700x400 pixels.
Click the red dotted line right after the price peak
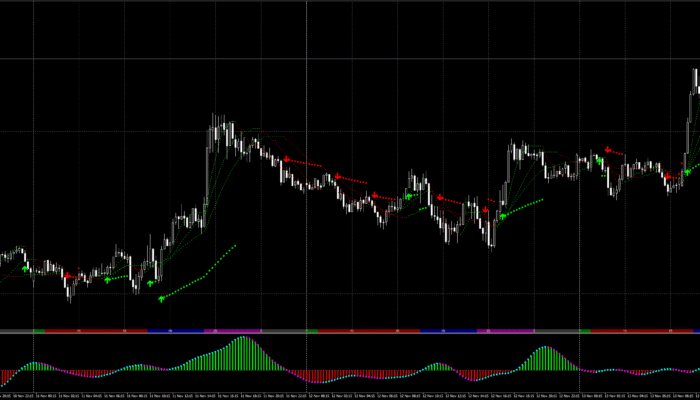[x=305, y=163]
